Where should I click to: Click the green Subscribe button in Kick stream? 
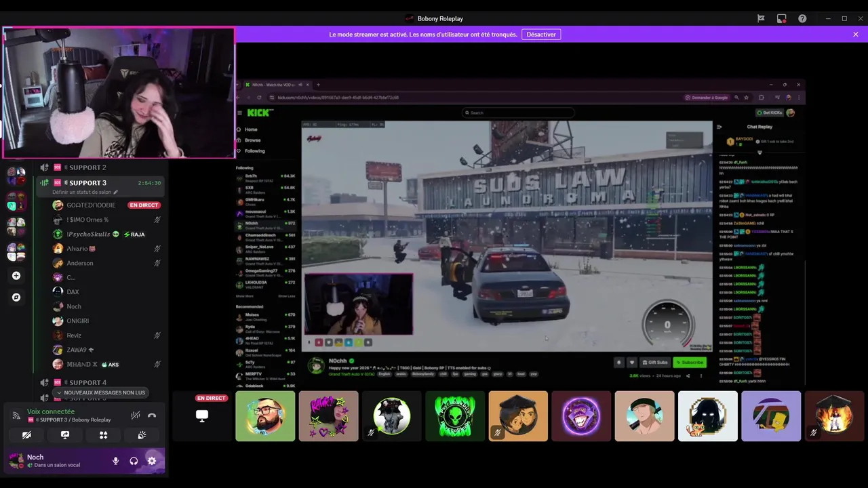click(690, 363)
